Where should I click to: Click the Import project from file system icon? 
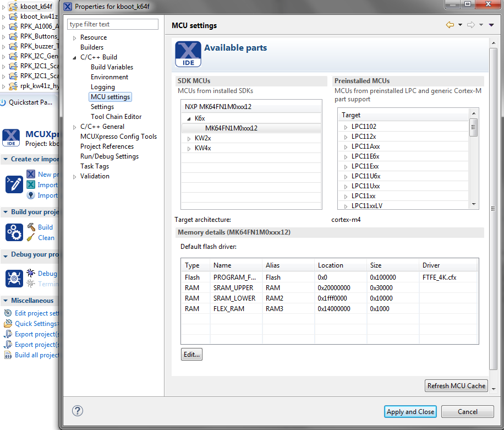coord(31,195)
